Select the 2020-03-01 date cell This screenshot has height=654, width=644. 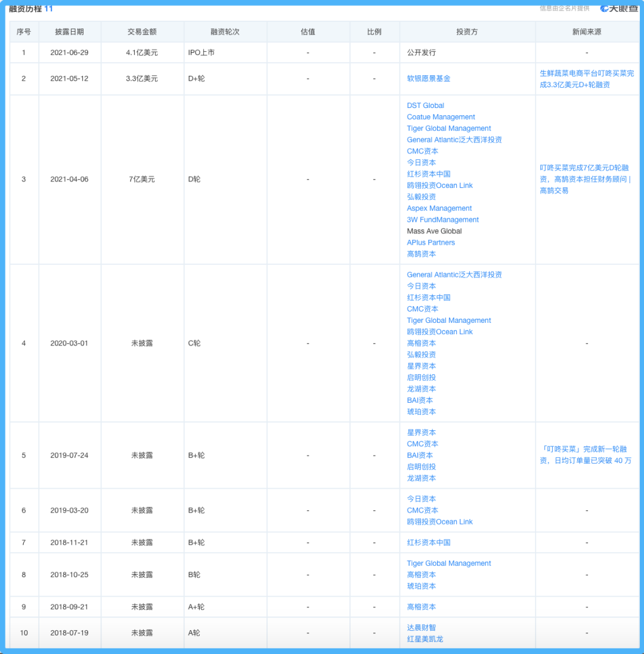(x=69, y=343)
